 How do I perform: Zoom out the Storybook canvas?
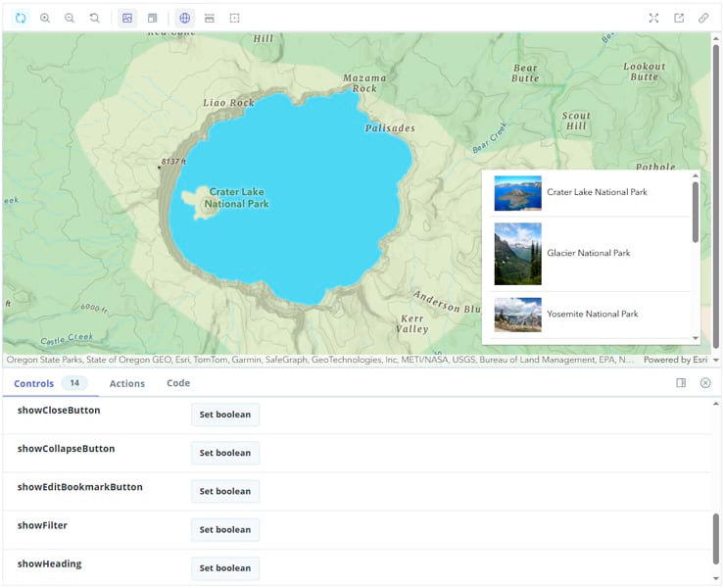point(70,18)
